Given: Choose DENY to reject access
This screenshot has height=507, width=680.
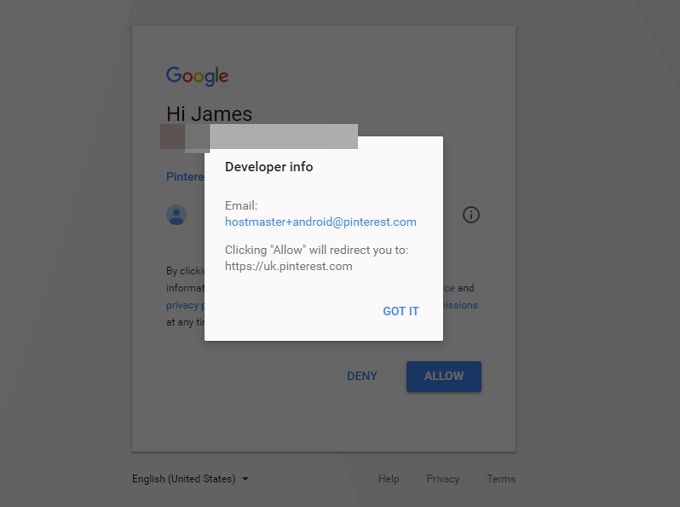Looking at the screenshot, I should coord(362,376).
